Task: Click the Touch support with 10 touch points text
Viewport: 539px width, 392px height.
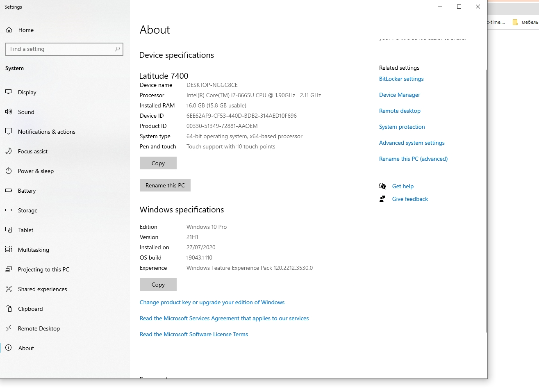Action: point(231,146)
